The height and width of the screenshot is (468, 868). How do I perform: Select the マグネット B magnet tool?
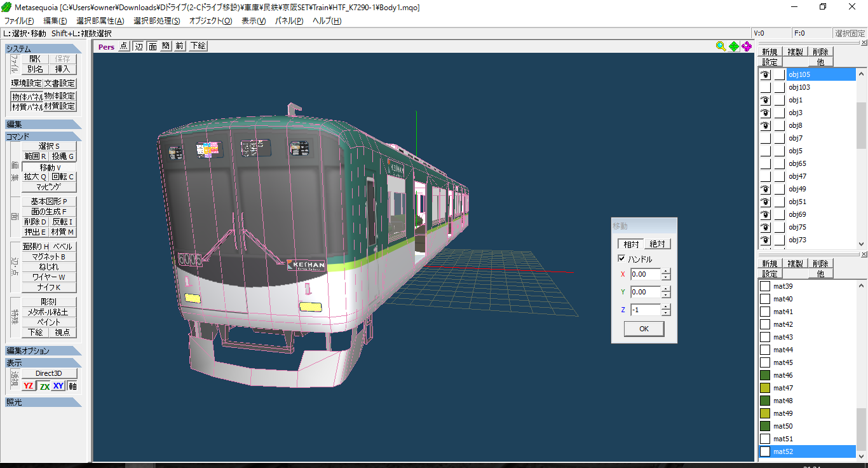pyautogui.click(x=49, y=257)
